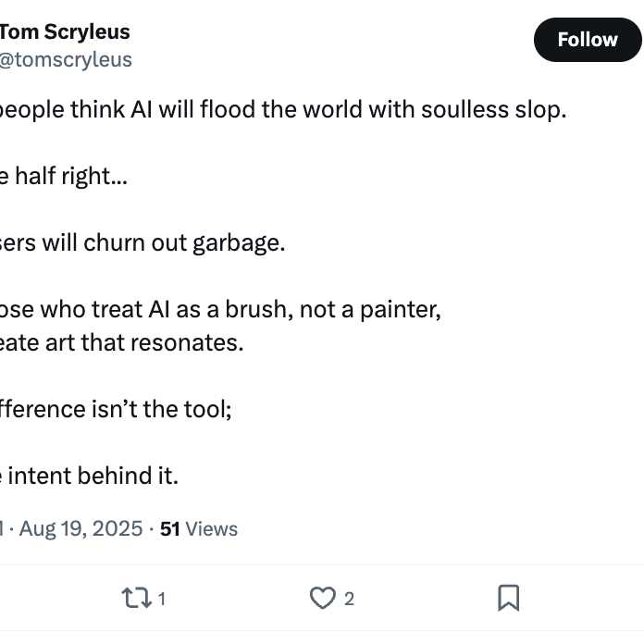Click the repost count number 1
Viewport: 644px width, 644px height.
pyautogui.click(x=162, y=600)
